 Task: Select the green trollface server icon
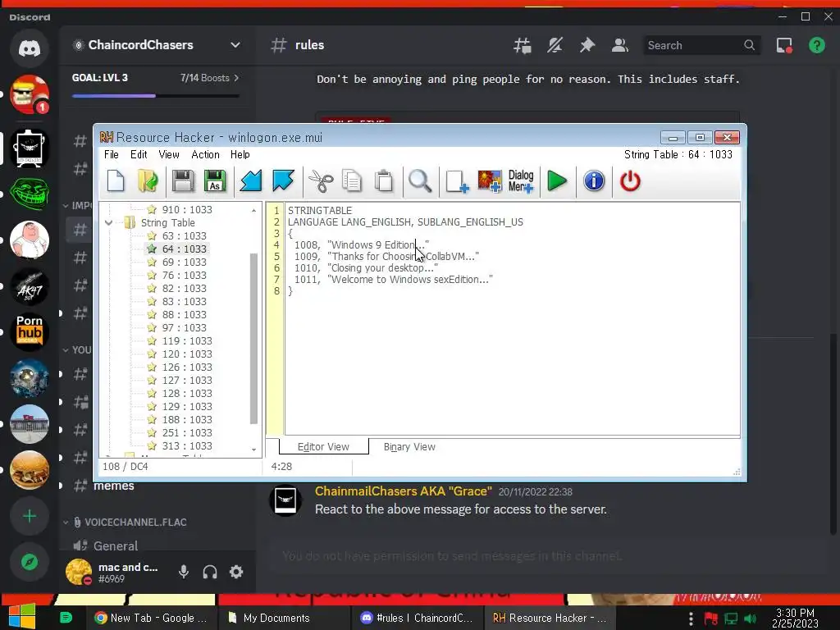30,194
